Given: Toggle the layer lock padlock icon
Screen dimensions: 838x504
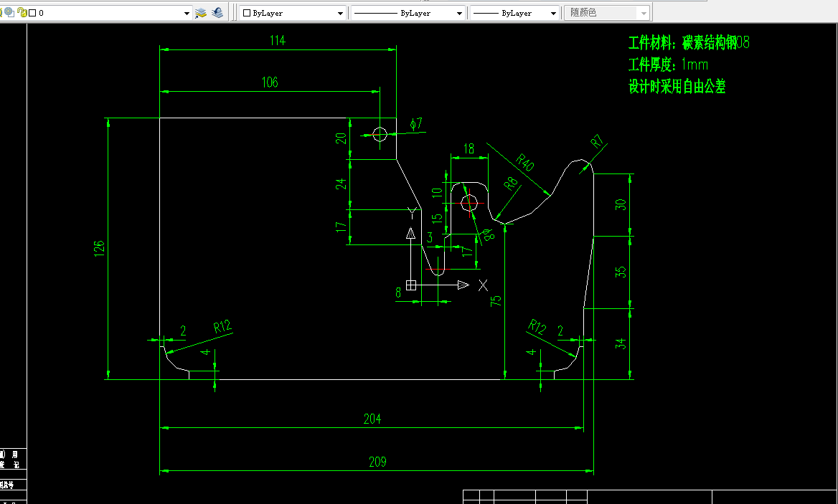Looking at the screenshot, I should [22, 12].
